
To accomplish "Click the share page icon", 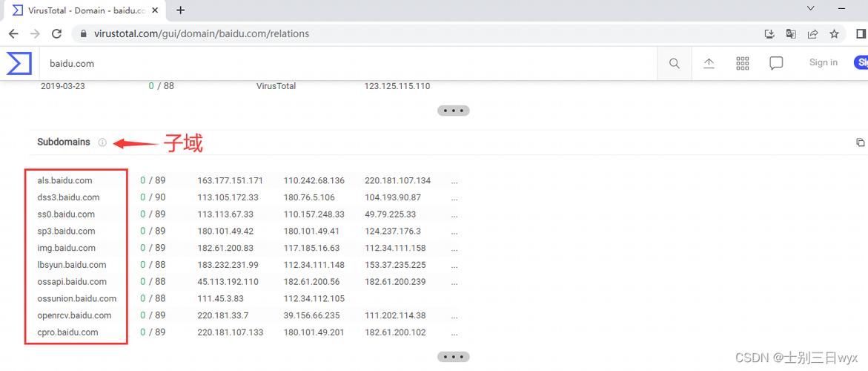I will click(x=812, y=34).
